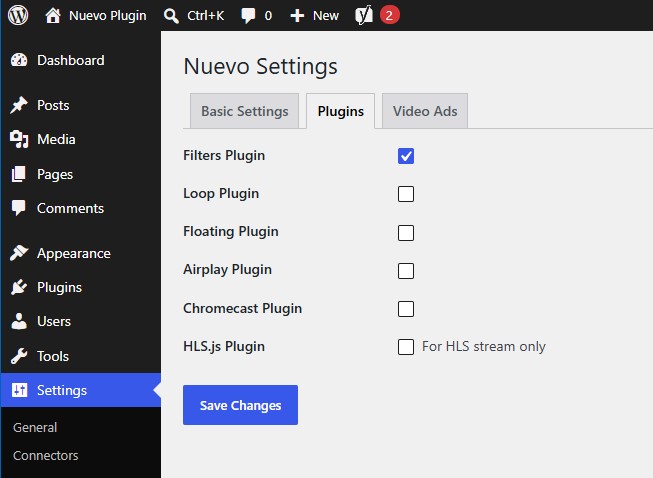Click the Save Changes button
The width and height of the screenshot is (653, 478).
coord(240,405)
